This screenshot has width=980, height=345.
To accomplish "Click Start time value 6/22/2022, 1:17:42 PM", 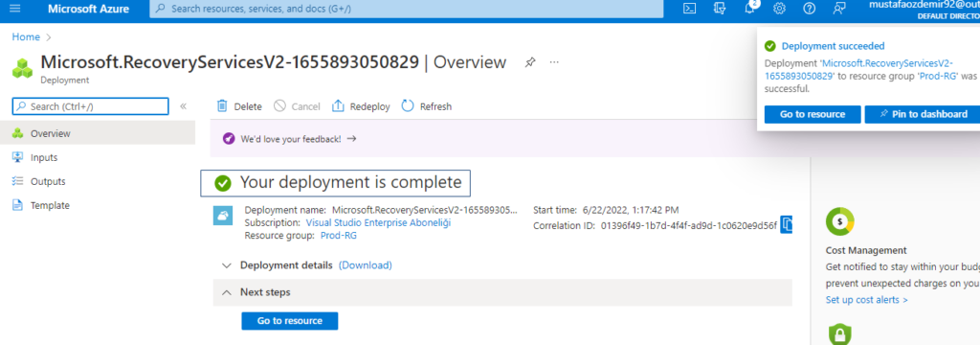I will click(x=630, y=210).
